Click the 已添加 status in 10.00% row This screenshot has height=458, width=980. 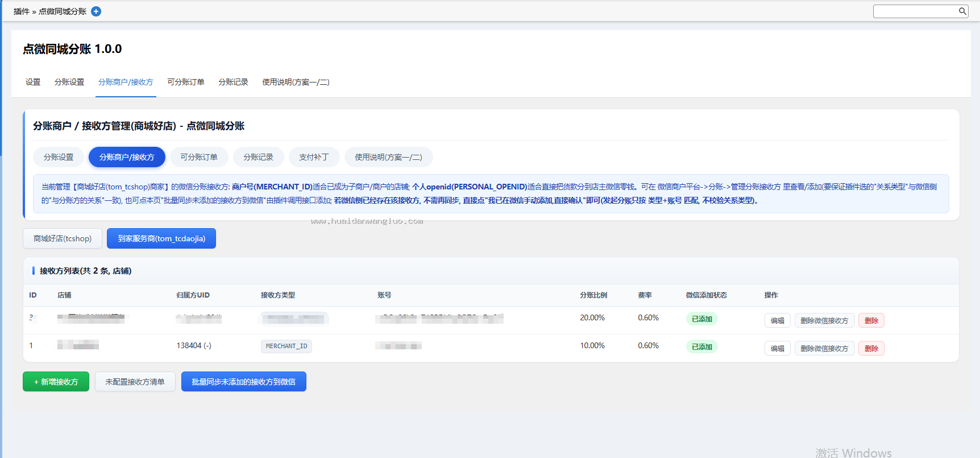pyautogui.click(x=702, y=347)
